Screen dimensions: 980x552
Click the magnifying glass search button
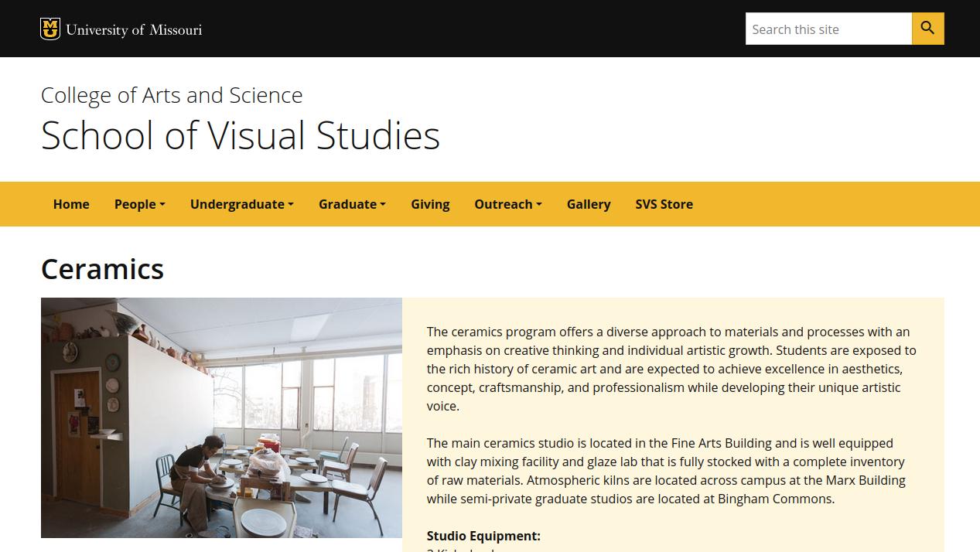tap(927, 29)
